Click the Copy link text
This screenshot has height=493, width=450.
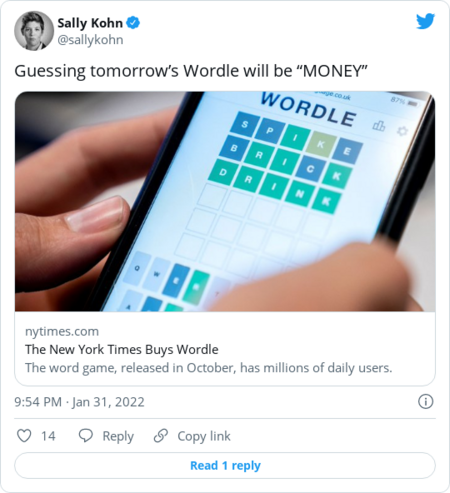pos(204,436)
